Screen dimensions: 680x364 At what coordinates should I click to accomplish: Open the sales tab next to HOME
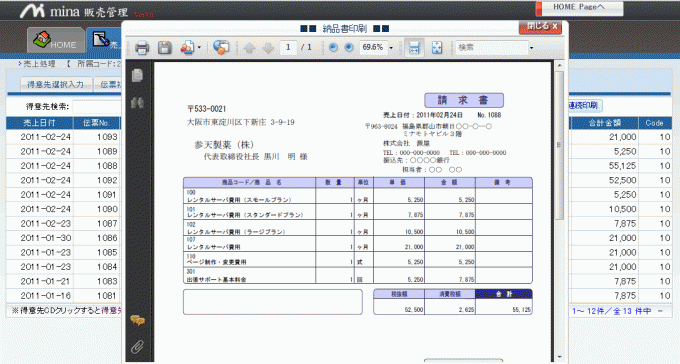click(x=104, y=40)
